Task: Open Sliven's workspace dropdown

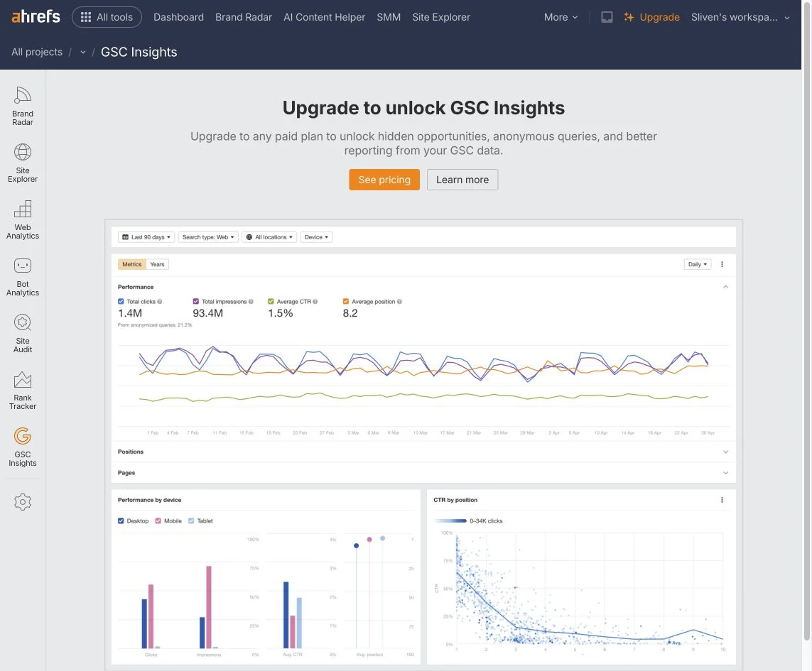Action: click(x=740, y=17)
